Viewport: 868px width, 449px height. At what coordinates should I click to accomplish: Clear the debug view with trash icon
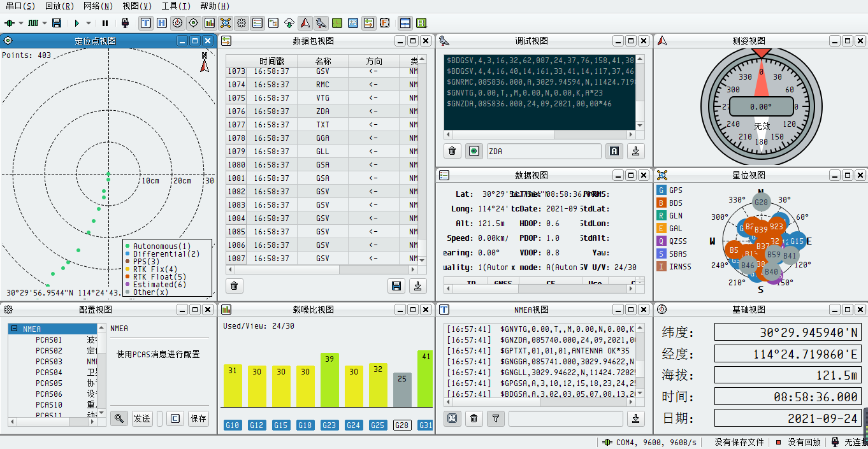click(x=452, y=152)
